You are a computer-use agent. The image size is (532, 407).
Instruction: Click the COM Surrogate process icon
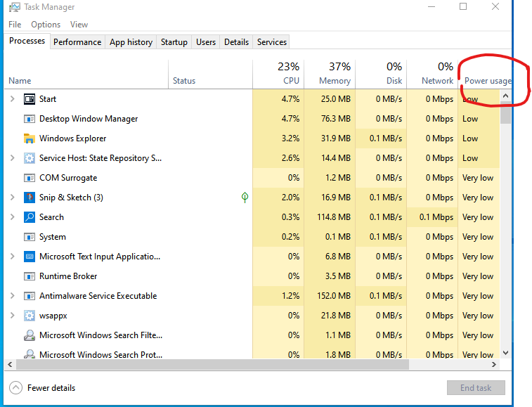[x=30, y=178]
